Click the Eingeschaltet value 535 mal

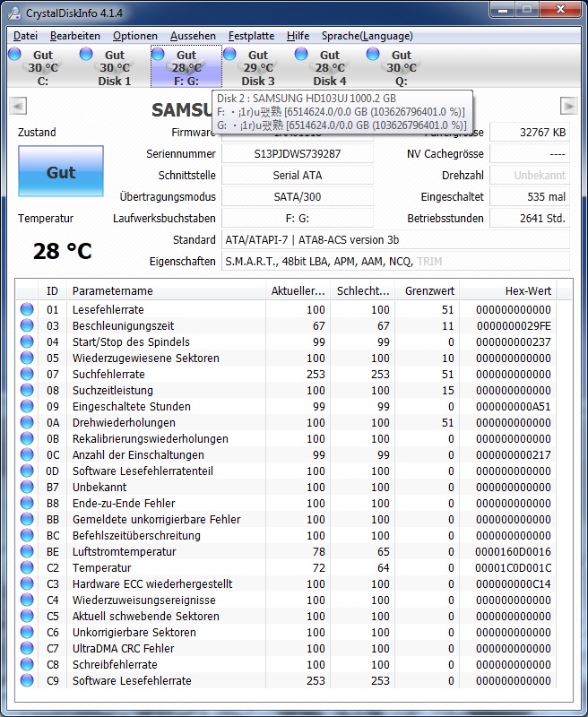[x=530, y=196]
